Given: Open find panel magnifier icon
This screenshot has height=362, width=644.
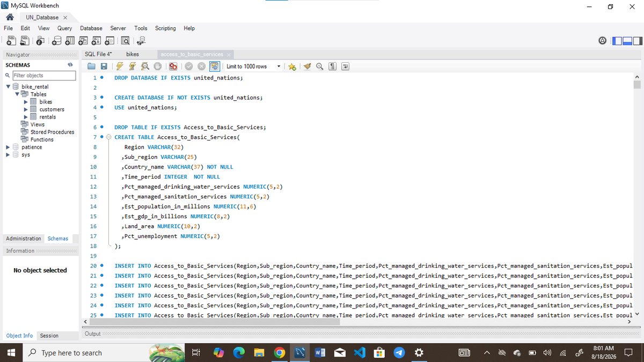Looking at the screenshot, I should pos(320,67).
